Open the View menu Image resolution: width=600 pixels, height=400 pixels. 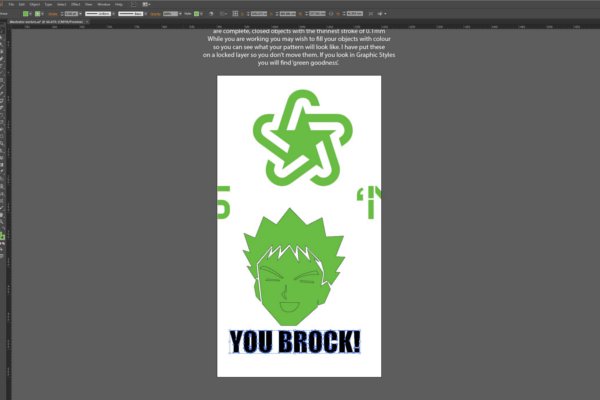pos(88,5)
